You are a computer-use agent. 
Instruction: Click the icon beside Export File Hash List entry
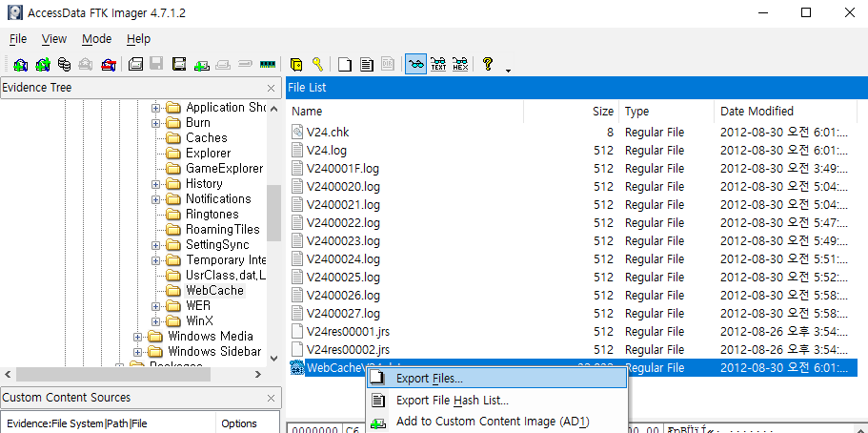[377, 401]
